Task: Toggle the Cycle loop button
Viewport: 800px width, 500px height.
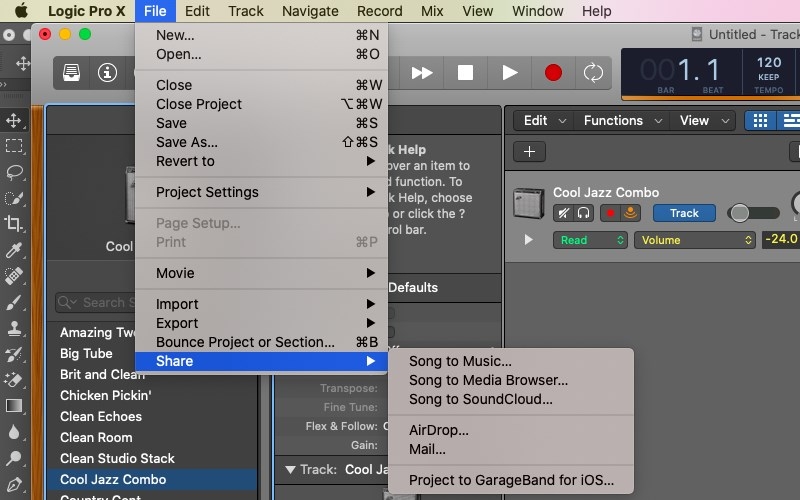Action: [x=594, y=72]
